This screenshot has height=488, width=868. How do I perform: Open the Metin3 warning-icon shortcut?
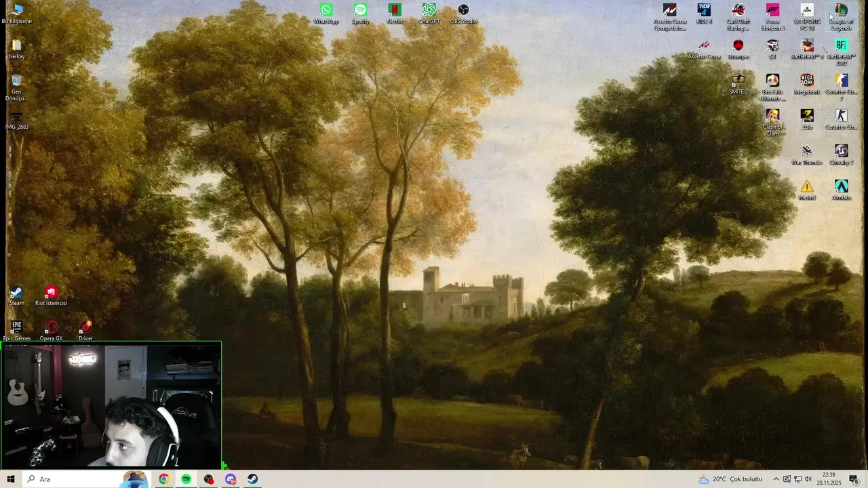pyautogui.click(x=807, y=190)
